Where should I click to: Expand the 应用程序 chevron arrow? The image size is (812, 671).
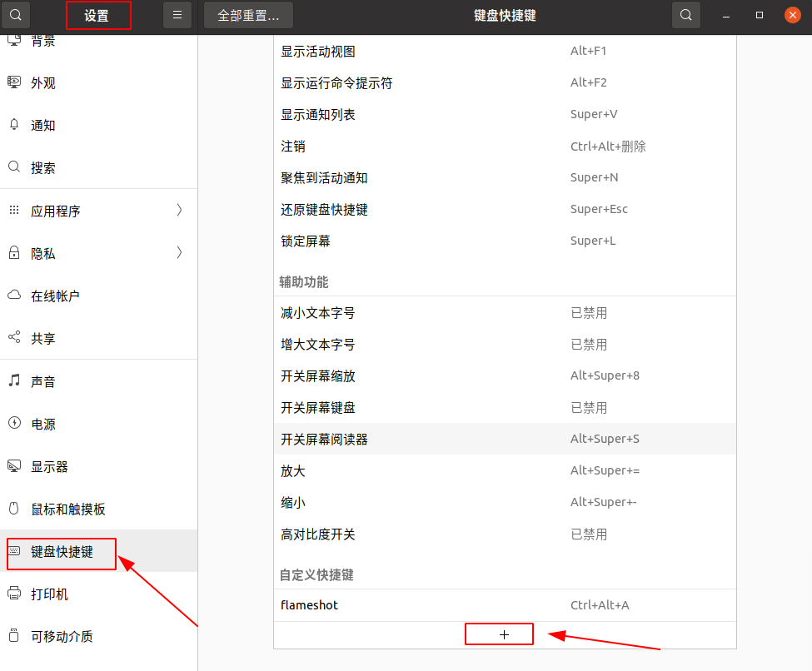[179, 210]
